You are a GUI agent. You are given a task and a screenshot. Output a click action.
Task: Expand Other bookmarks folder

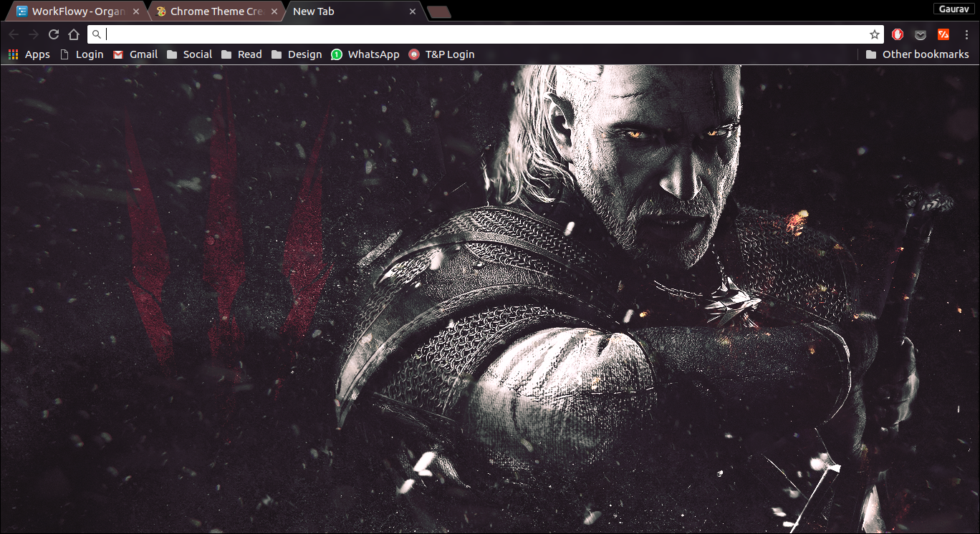917,54
